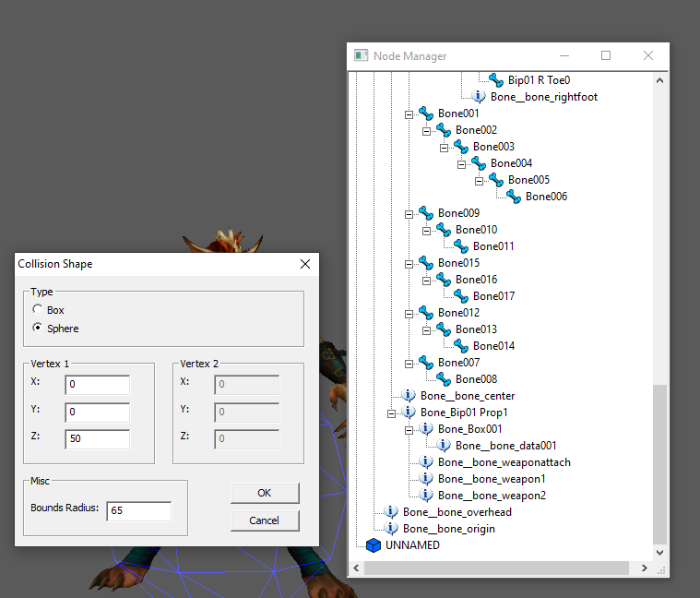Click the disabled Vertex 2 X field
The image size is (700, 598).
[x=247, y=385]
